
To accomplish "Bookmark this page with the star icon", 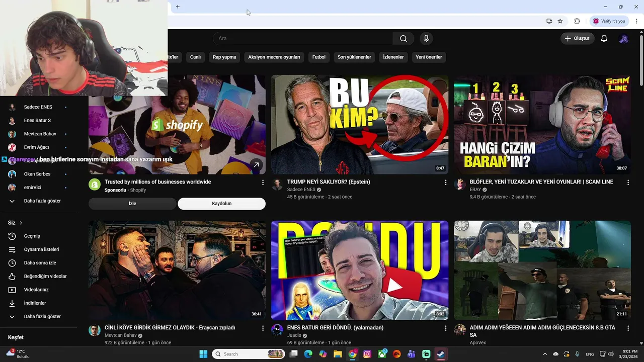I will point(560,21).
